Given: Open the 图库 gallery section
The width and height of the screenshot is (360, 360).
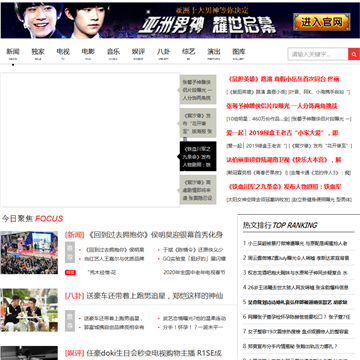Looking at the screenshot, I should pos(239,52).
